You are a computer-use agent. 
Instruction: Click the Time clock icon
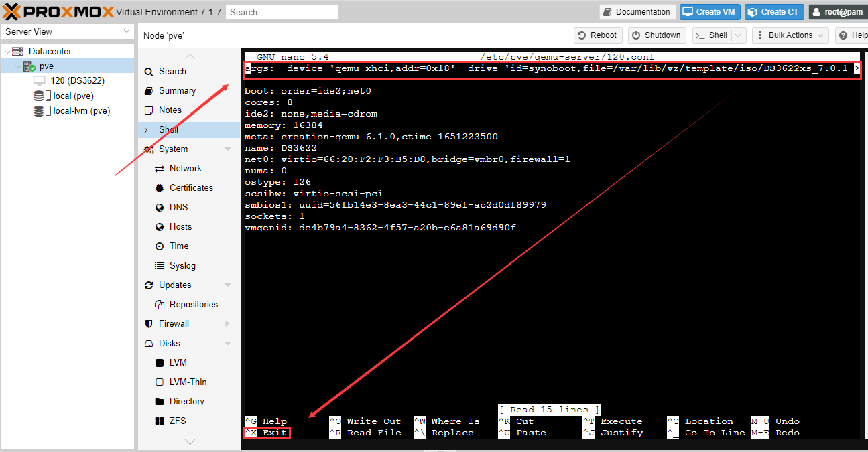[x=160, y=246]
